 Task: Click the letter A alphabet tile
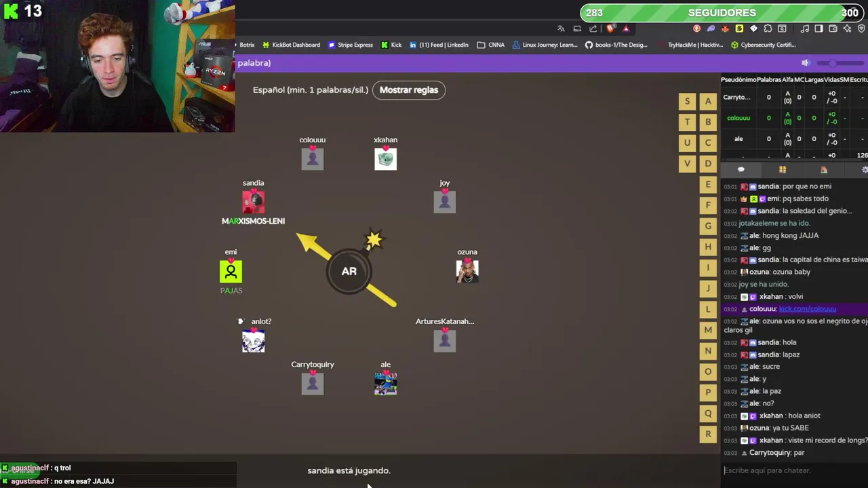[708, 101]
